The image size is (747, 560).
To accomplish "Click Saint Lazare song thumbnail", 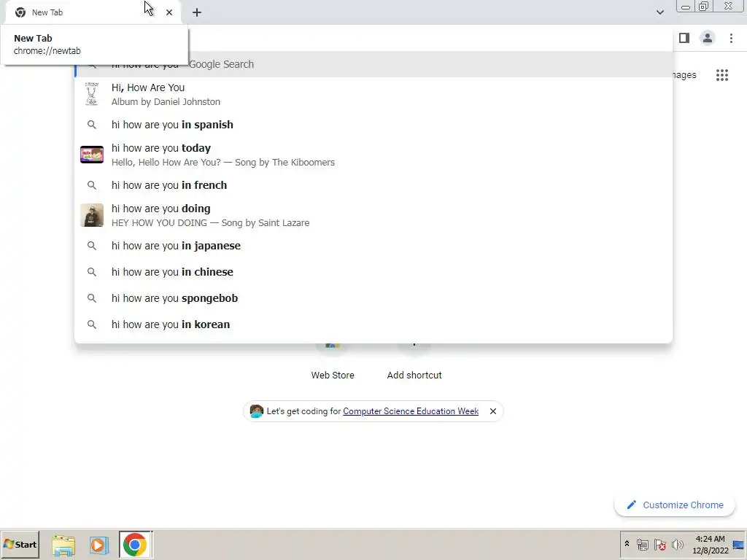I will click(91, 215).
